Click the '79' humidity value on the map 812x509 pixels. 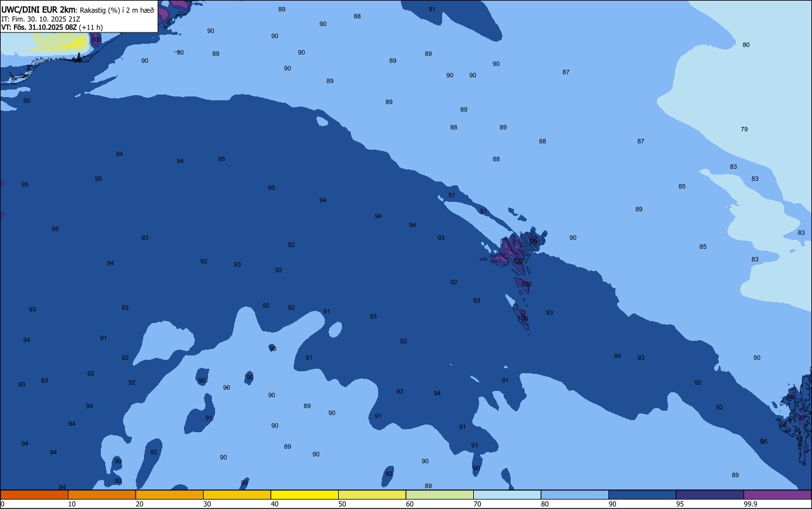point(744,129)
